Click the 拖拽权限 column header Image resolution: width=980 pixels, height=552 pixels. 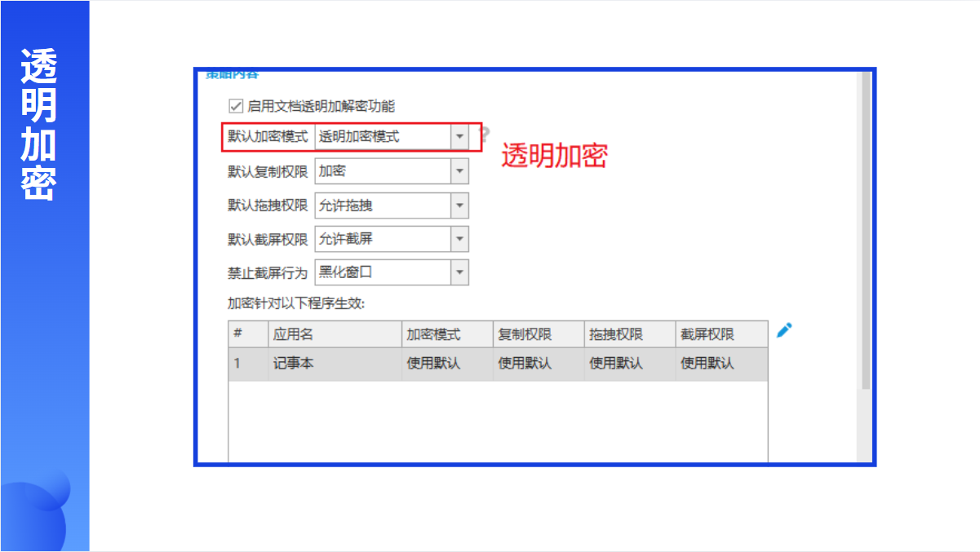[x=630, y=334]
